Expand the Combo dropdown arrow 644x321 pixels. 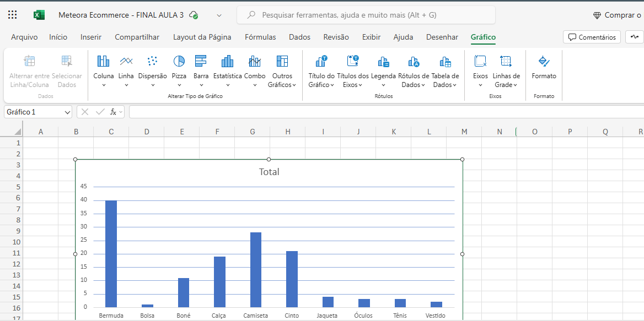pos(255,85)
